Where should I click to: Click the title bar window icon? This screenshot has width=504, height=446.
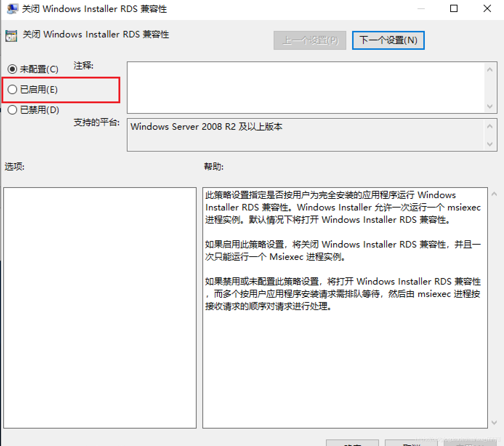click(12, 9)
